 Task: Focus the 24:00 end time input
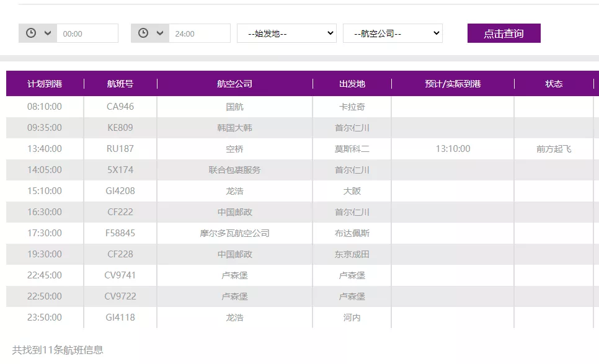(x=200, y=33)
